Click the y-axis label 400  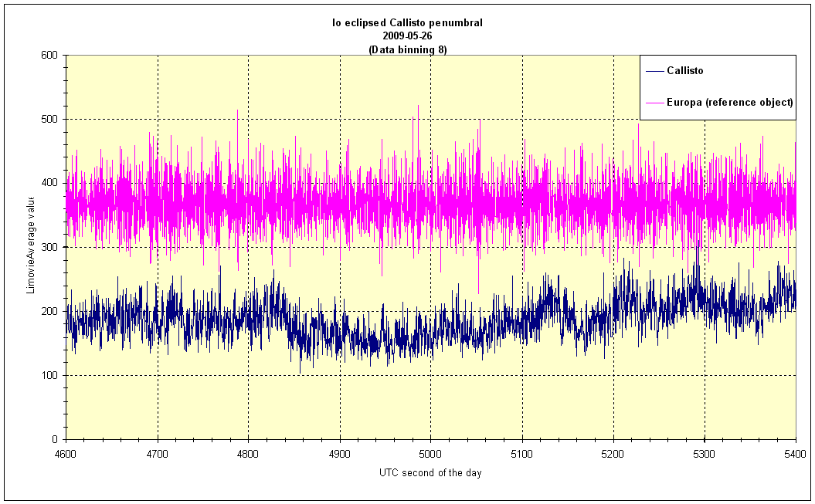49,183
